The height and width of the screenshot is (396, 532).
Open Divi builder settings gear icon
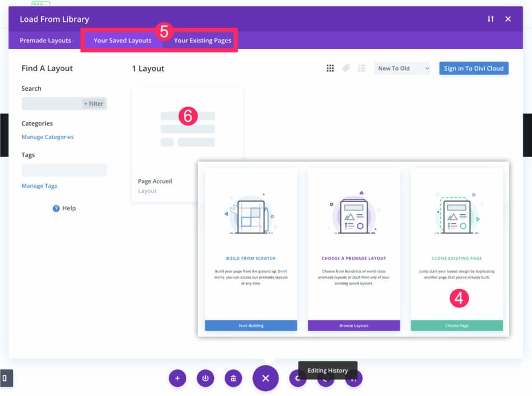click(x=297, y=378)
